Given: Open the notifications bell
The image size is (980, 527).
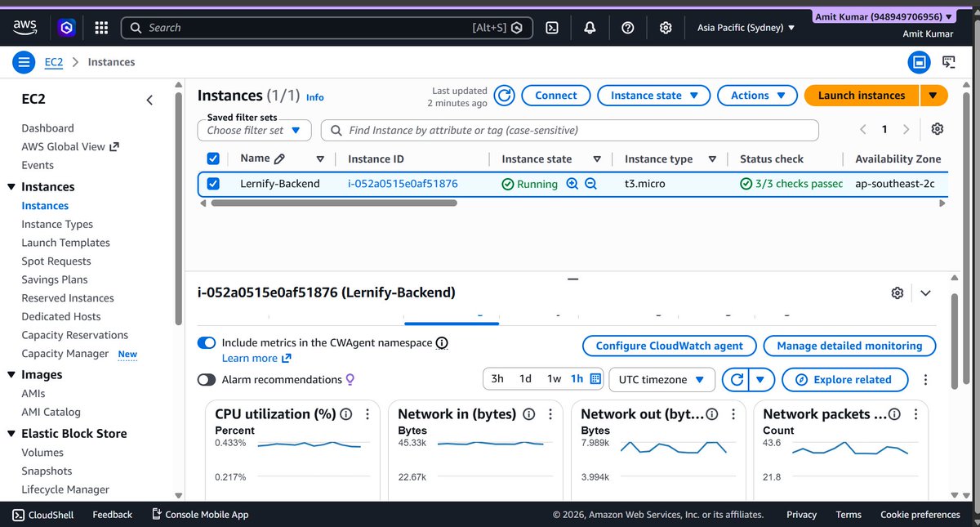Looking at the screenshot, I should click(590, 28).
